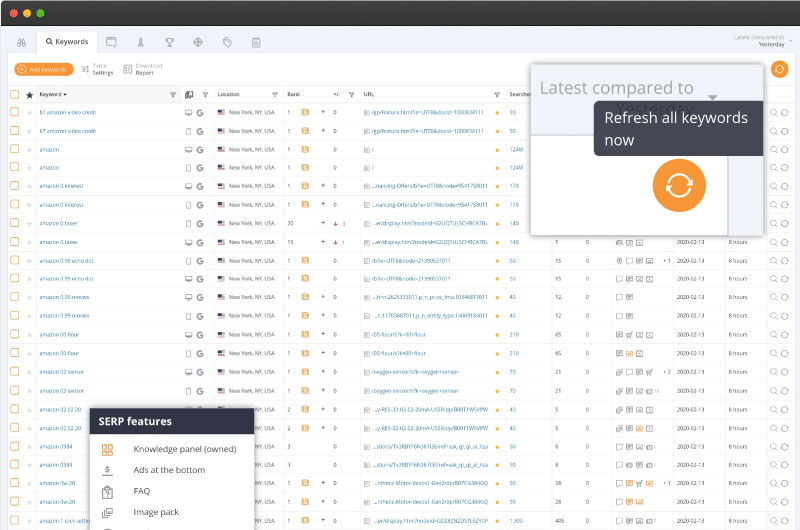Viewport: 800px width, 530px height.
Task: Click the device type column header icon
Action: point(189,94)
